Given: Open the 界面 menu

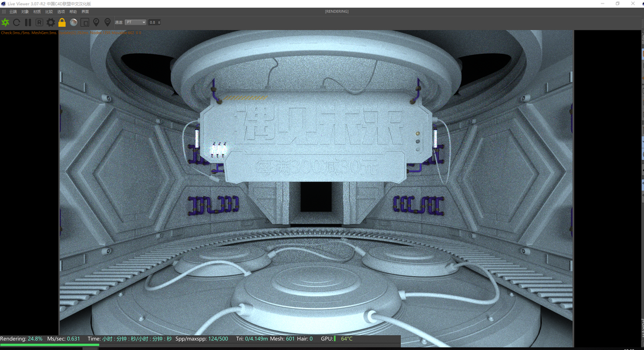Looking at the screenshot, I should coord(85,12).
